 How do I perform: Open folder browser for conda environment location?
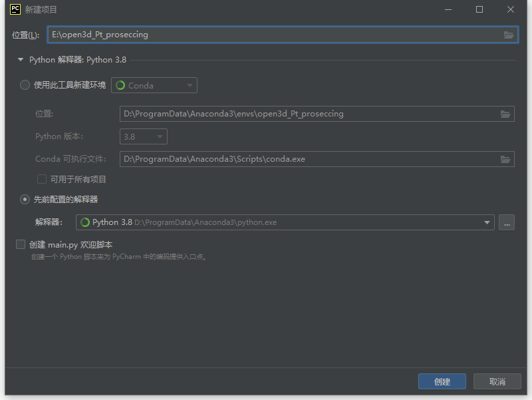point(505,114)
